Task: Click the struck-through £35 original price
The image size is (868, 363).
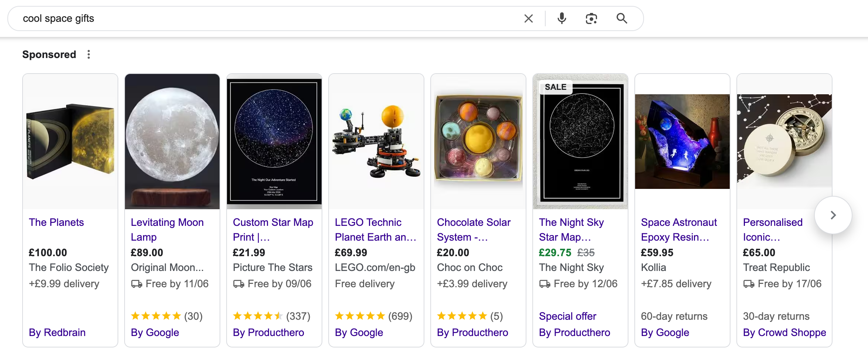Action: pos(586,252)
